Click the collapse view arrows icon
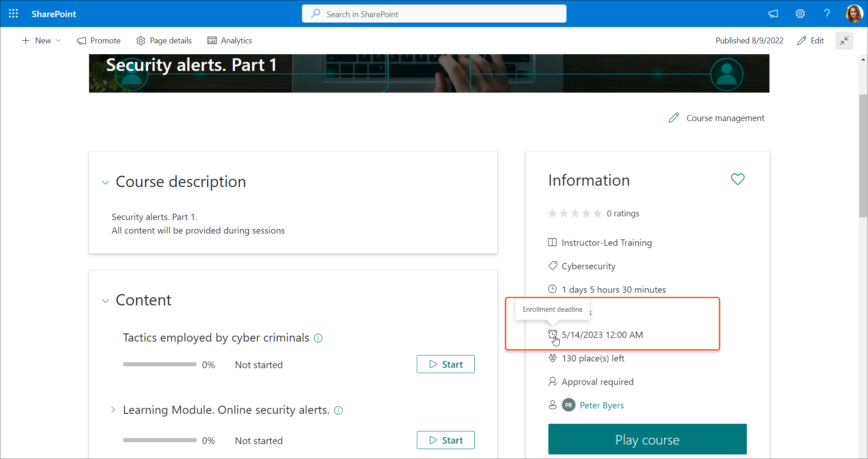 (844, 41)
